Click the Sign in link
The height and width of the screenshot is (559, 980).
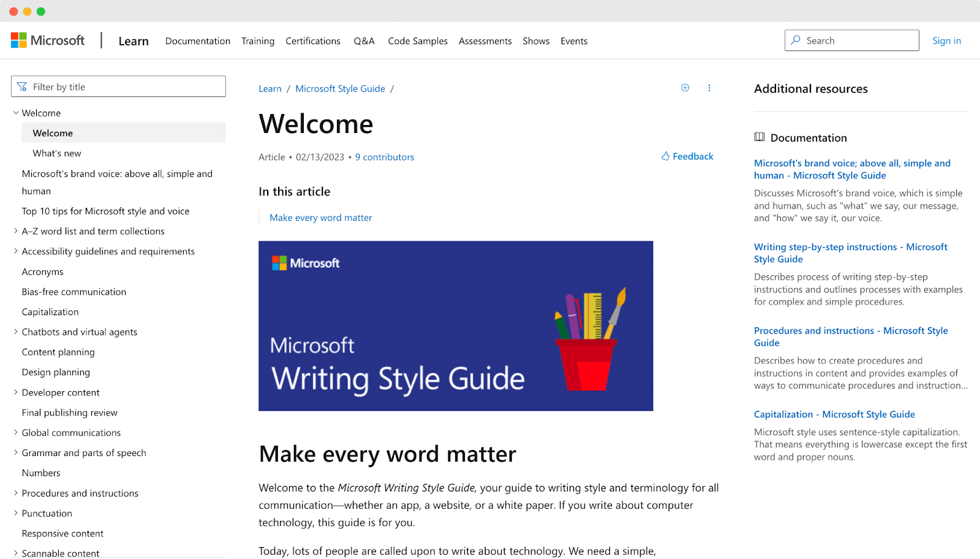point(946,40)
